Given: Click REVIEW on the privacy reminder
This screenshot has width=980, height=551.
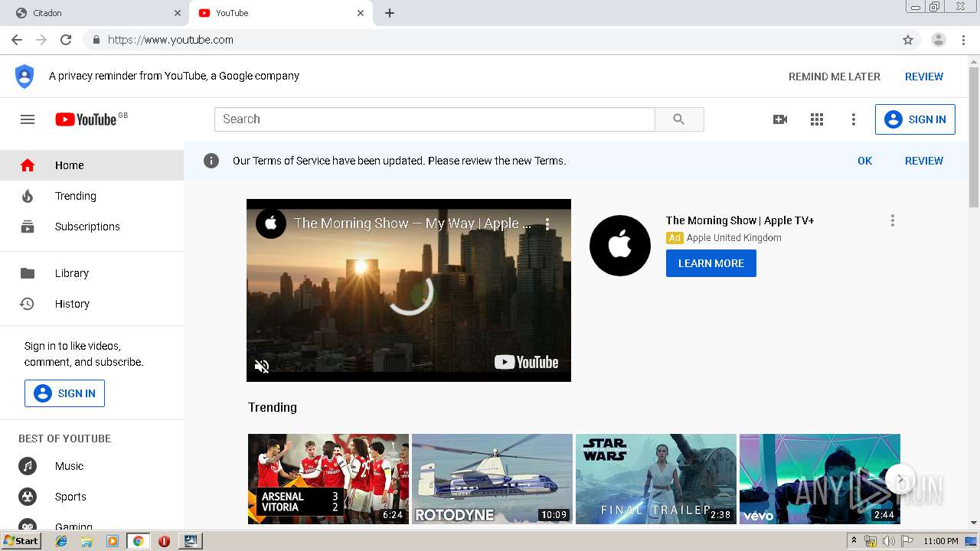Looking at the screenshot, I should [x=924, y=77].
